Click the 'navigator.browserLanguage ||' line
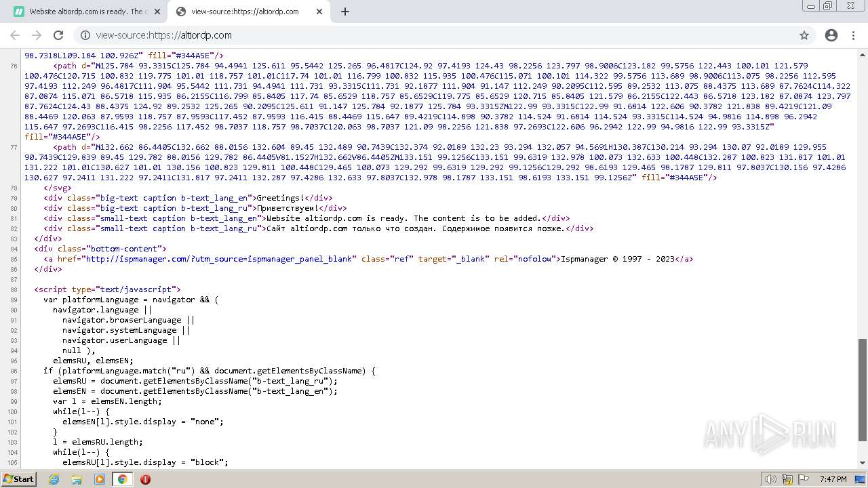868x488 pixels. click(129, 320)
